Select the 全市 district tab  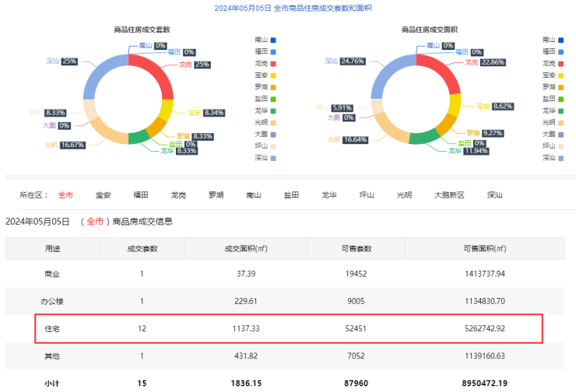[65, 194]
